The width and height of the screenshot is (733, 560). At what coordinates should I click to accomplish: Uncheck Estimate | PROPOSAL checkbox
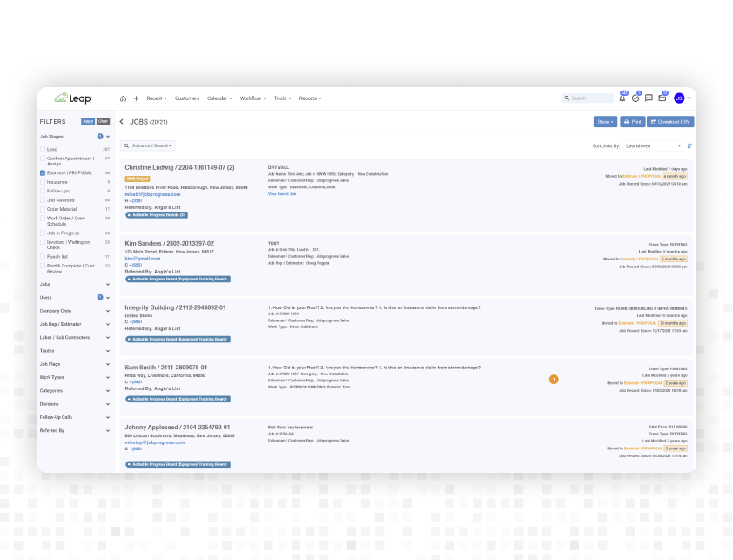coord(43,172)
